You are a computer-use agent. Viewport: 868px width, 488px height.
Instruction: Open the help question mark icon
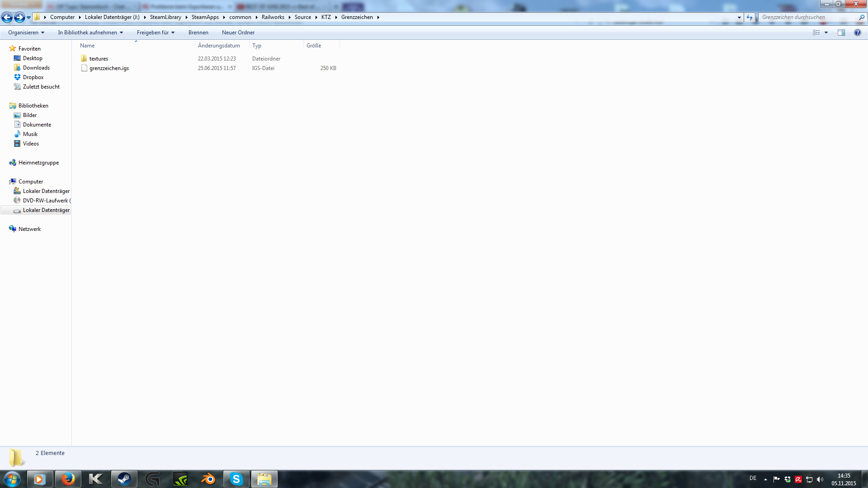coord(857,33)
